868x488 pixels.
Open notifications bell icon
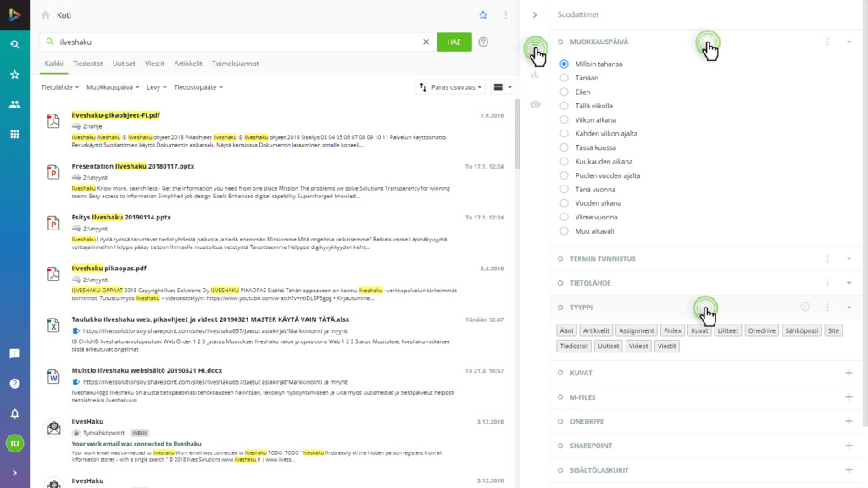[x=15, y=413]
